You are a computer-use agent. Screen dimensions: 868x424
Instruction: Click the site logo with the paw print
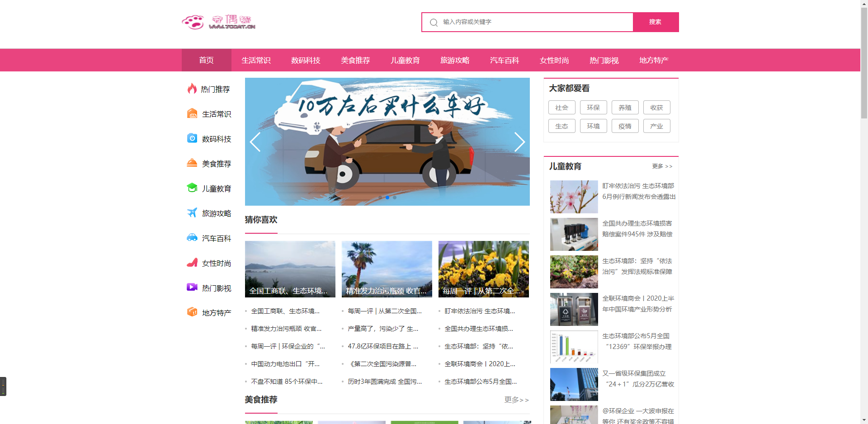(219, 22)
